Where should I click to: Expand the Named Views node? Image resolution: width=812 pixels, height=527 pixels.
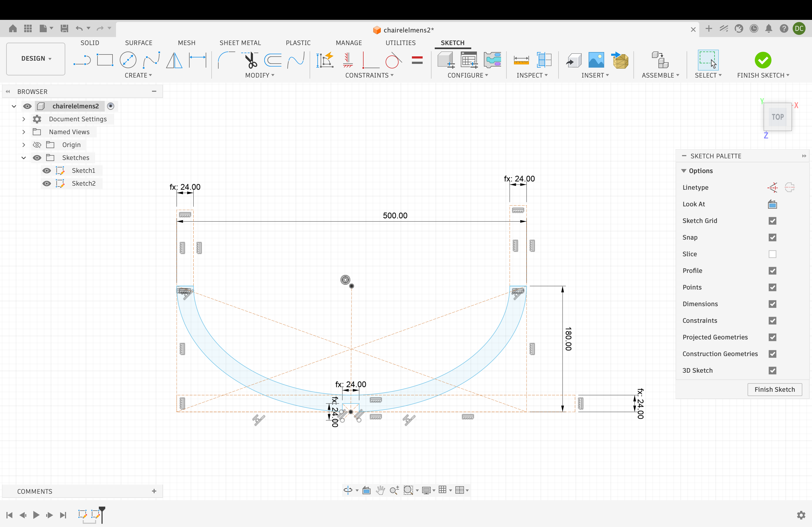pos(24,132)
